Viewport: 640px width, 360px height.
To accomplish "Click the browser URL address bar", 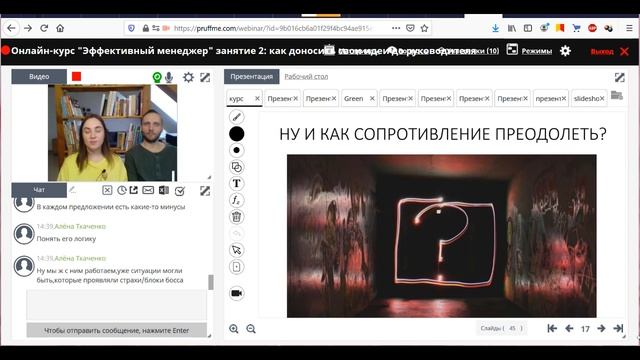I will [273, 28].
